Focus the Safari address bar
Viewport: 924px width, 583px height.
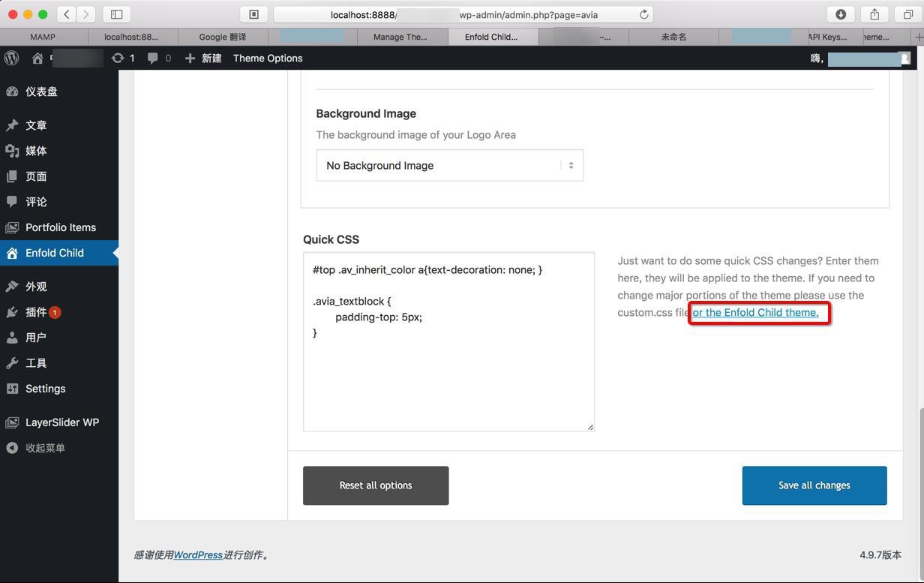[463, 14]
